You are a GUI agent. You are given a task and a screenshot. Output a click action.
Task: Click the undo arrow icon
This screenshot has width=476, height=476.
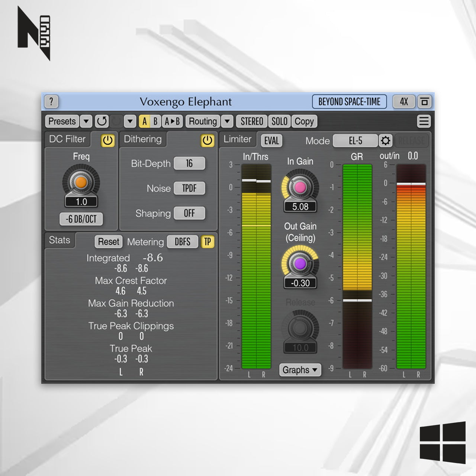(102, 121)
